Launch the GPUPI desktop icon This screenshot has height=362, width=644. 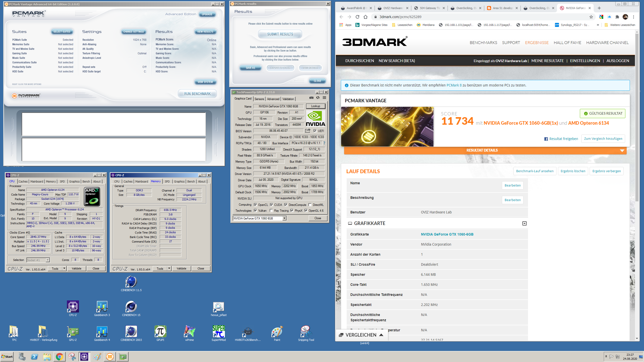click(x=160, y=333)
